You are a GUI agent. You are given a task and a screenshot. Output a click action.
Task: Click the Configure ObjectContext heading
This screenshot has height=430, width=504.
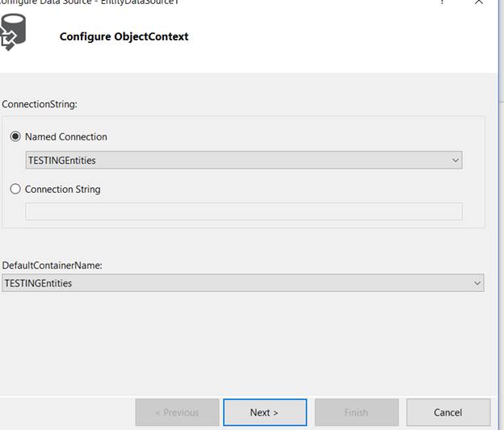[124, 36]
